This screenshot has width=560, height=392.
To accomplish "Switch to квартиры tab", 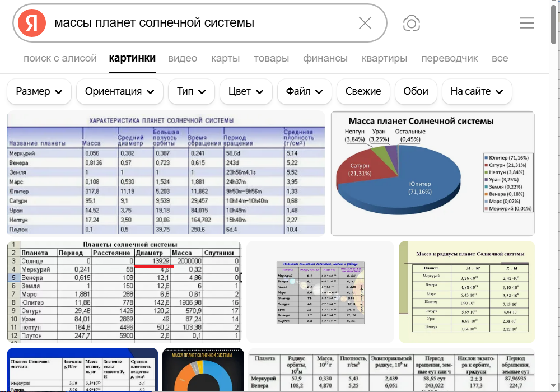I will coord(384,58).
